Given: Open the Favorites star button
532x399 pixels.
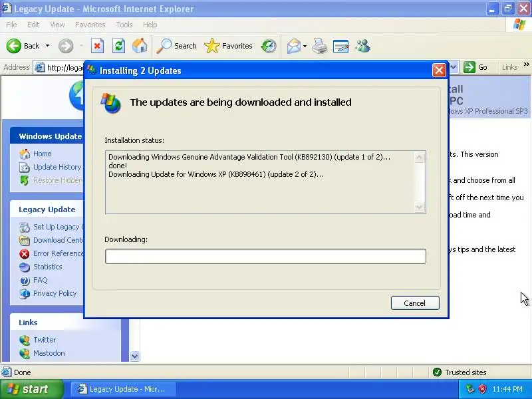Looking at the screenshot, I should click(228, 46).
